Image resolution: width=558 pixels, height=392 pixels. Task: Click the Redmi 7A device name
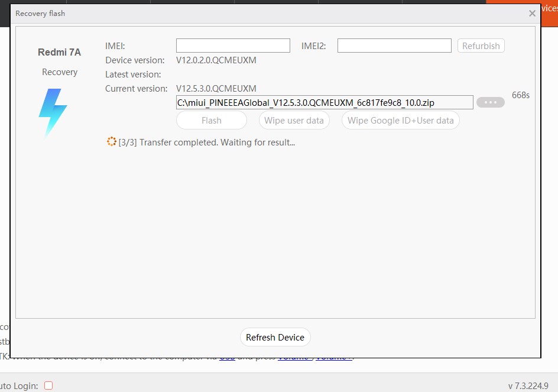point(60,53)
